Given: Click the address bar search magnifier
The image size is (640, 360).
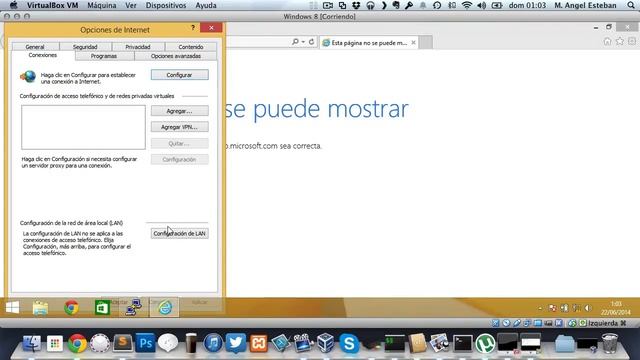Looking at the screenshot, I should pyautogui.click(x=295, y=42).
